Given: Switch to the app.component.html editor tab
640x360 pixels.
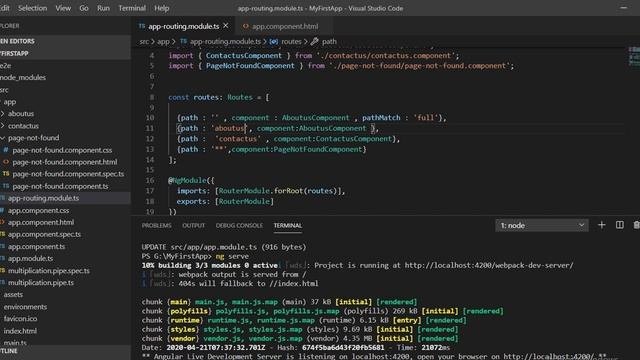Looking at the screenshot, I should click(284, 26).
